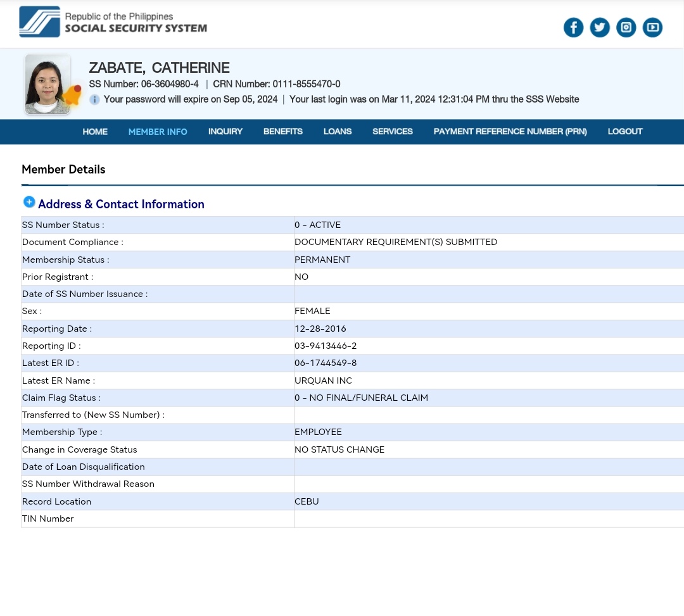The width and height of the screenshot is (684, 616).
Task: Select the BENEFITS menu item
Action: 283,132
